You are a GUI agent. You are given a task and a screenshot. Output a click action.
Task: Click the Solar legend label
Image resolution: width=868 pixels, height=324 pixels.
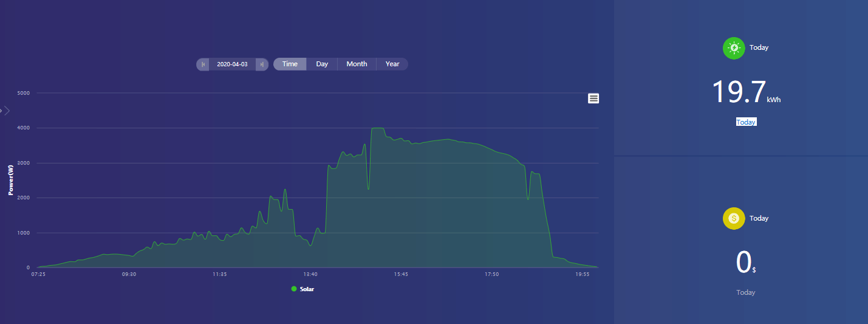click(x=307, y=289)
